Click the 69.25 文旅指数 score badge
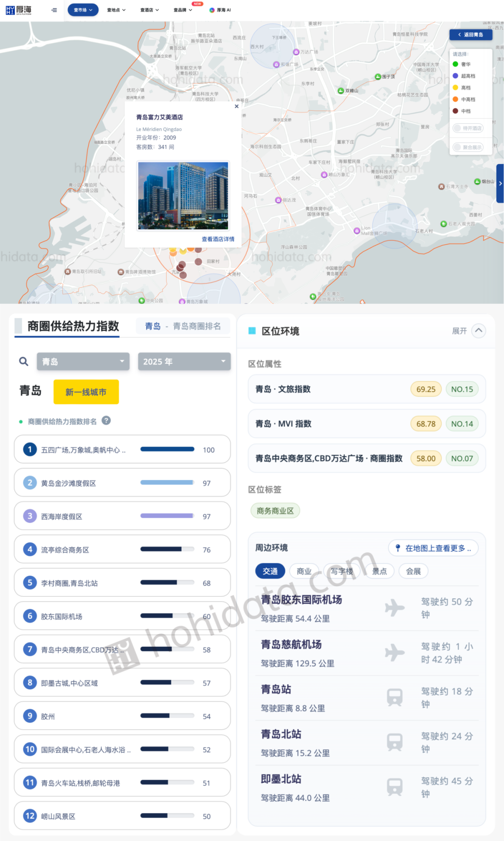Screen dimensions: 504x841 pyautogui.click(x=426, y=389)
